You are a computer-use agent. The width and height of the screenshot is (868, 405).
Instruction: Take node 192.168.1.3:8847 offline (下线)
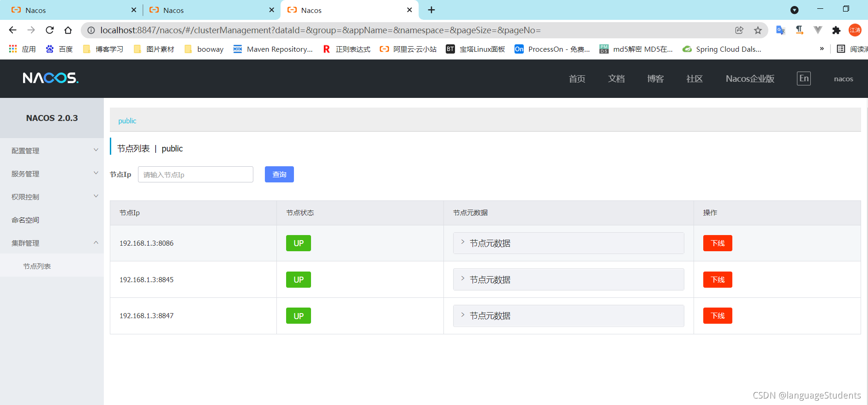point(718,316)
